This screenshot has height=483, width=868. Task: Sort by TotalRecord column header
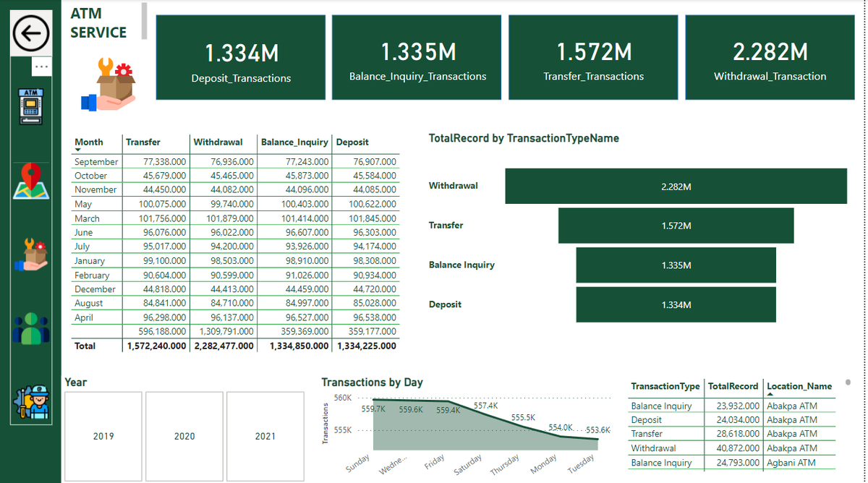[733, 386]
